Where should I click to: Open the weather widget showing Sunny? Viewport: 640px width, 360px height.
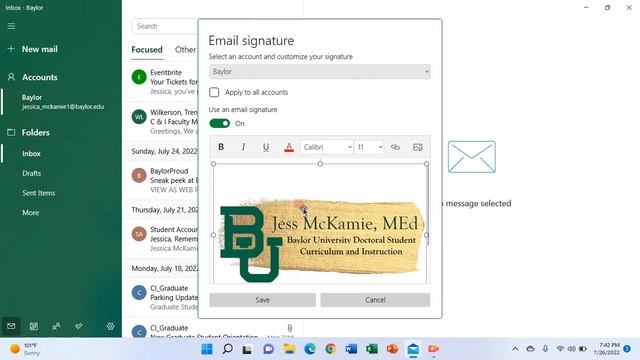pyautogui.click(x=26, y=349)
